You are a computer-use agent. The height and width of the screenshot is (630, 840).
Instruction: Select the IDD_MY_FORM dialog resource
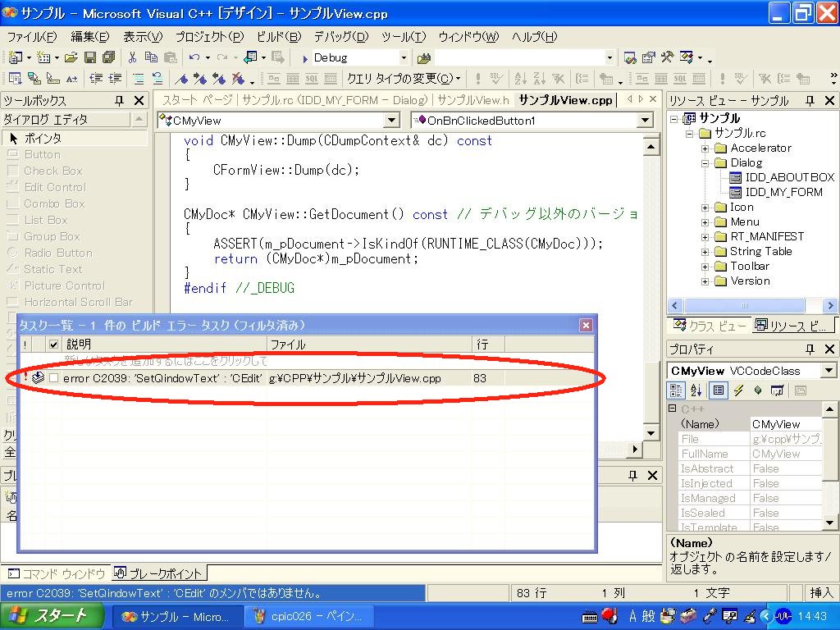point(783,192)
